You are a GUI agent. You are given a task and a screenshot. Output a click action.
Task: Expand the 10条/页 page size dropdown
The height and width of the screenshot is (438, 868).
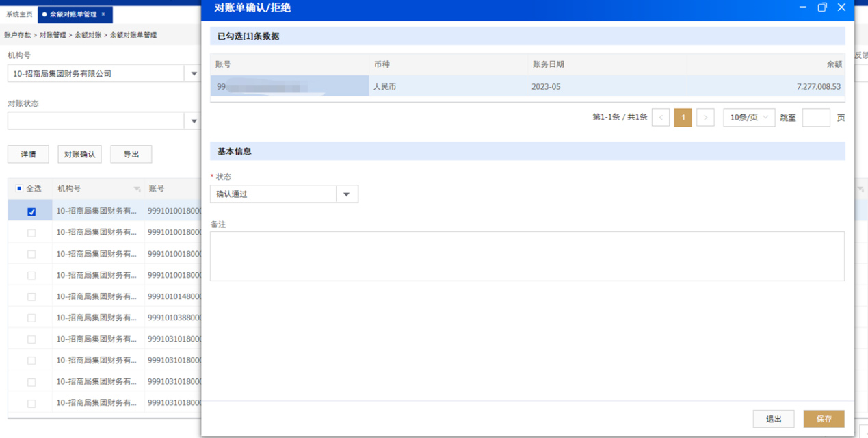(x=749, y=118)
